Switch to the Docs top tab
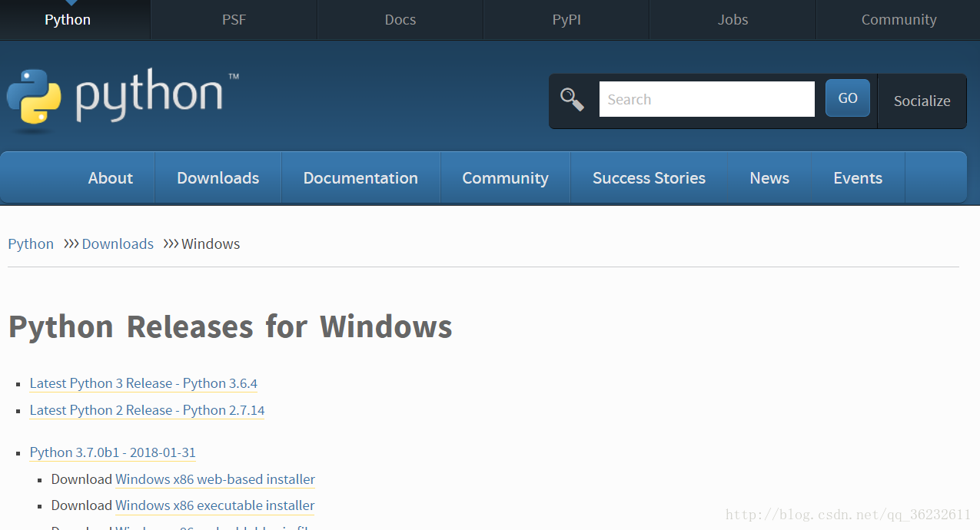Viewport: 980px width, 530px height. pyautogui.click(x=400, y=20)
